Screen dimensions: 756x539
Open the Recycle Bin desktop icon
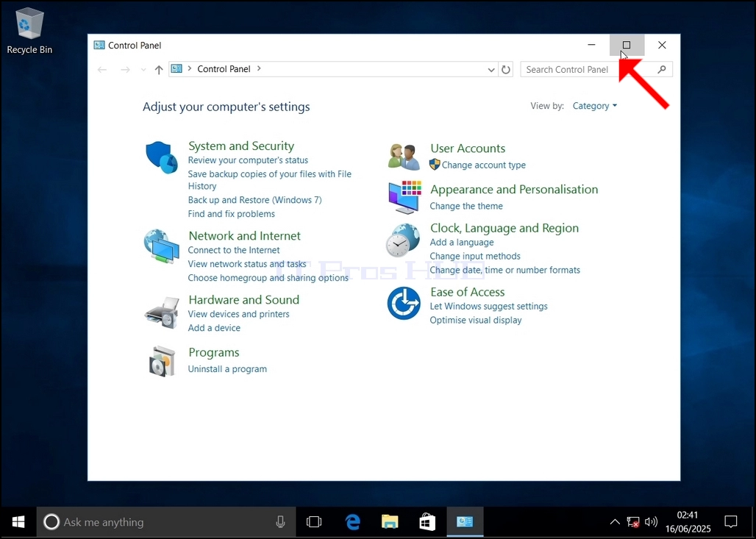point(29,31)
